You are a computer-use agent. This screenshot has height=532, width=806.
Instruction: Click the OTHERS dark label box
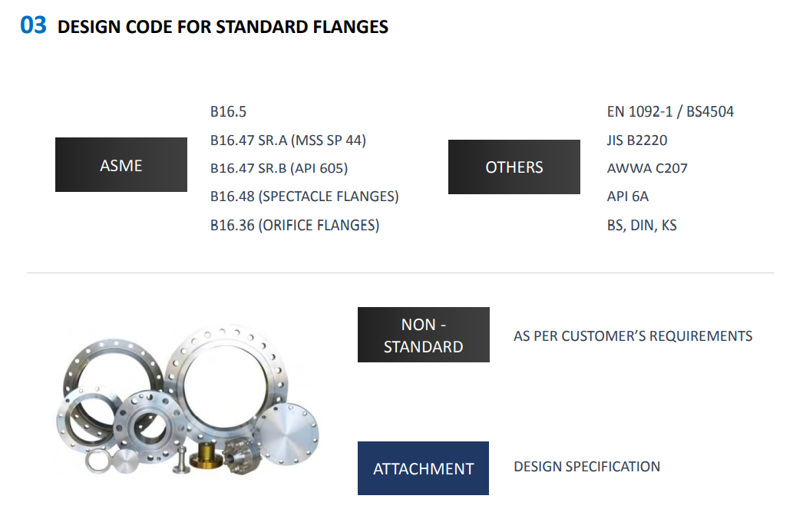[514, 167]
